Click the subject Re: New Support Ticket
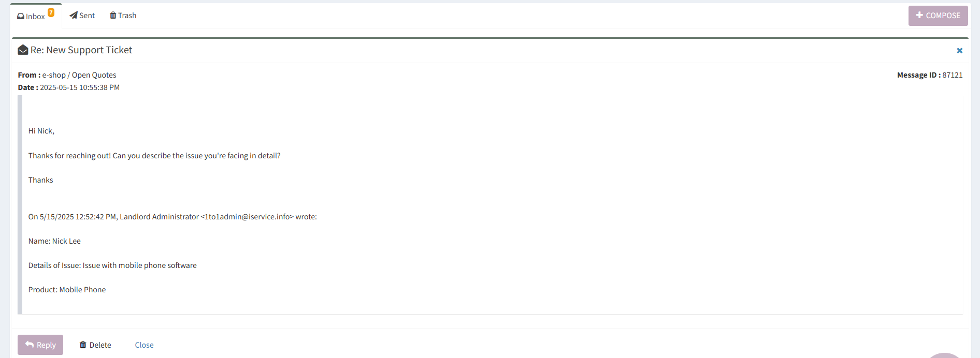Screen dimensions: 980x358 (x=81, y=50)
